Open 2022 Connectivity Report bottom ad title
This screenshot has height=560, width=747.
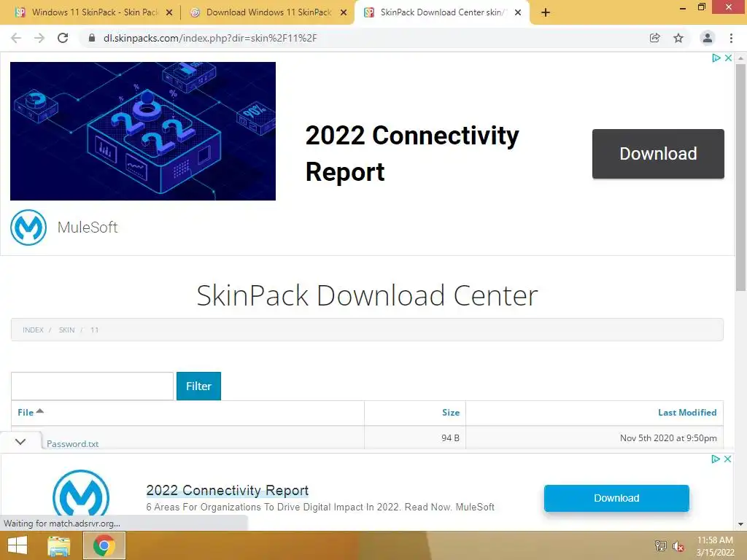(228, 490)
